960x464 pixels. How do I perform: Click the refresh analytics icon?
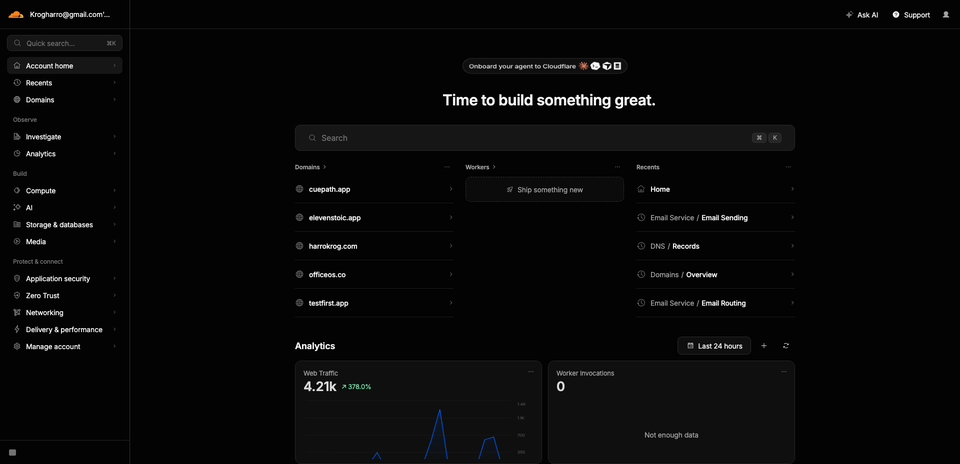(786, 346)
